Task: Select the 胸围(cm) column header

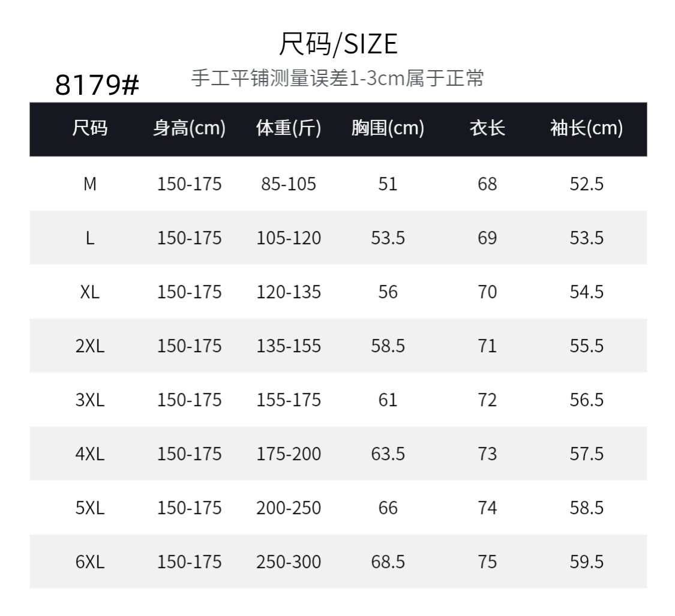Action: click(388, 128)
